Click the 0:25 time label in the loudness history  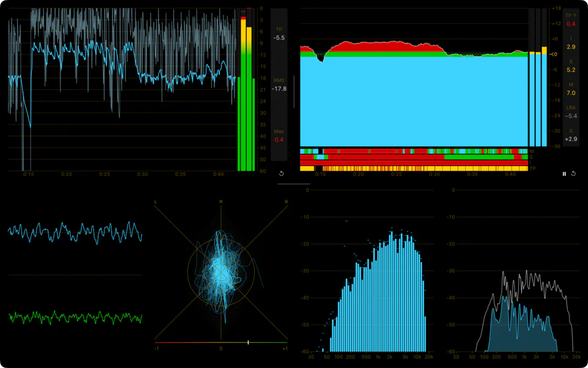pyautogui.click(x=396, y=174)
